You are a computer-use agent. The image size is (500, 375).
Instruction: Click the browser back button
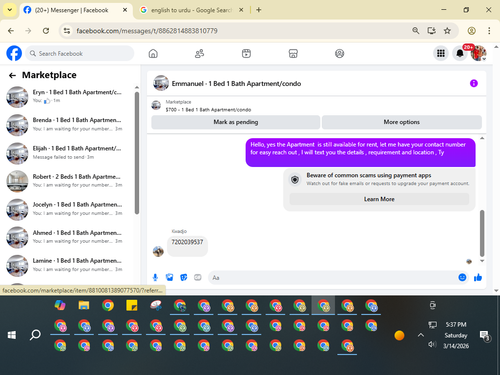tap(11, 31)
